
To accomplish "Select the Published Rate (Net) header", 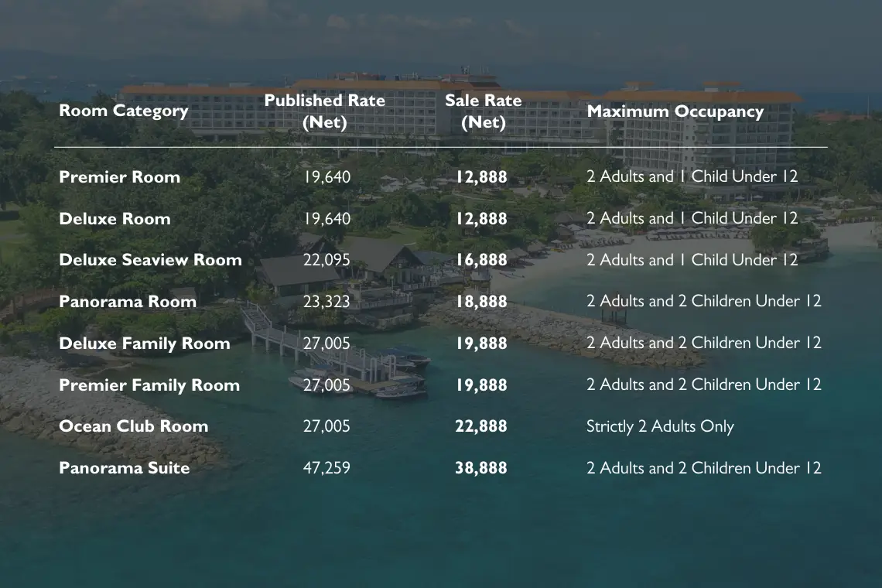I will coord(325,111).
